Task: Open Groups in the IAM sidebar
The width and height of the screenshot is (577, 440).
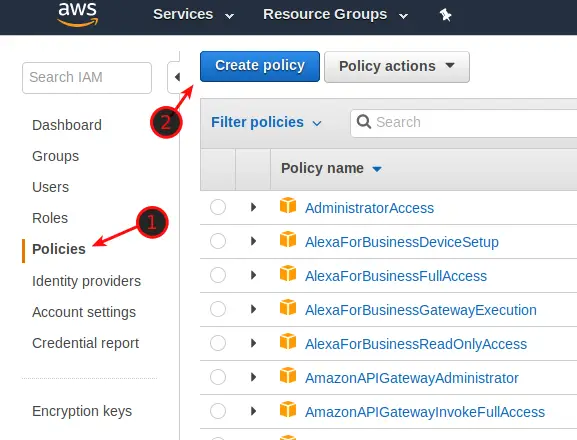Action: (56, 156)
